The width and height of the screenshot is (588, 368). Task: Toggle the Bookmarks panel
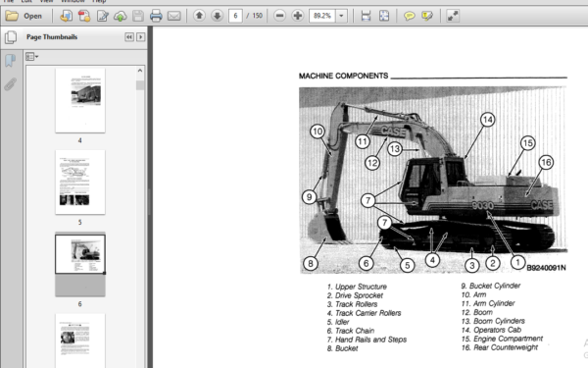11,60
